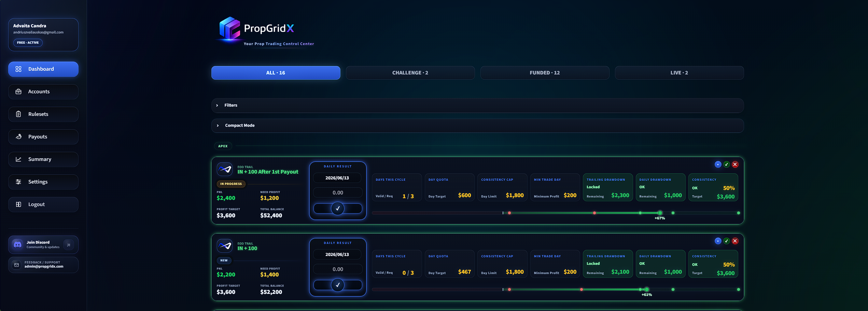This screenshot has height=311, width=868.
Task: Go to Payouts page
Action: (43, 137)
